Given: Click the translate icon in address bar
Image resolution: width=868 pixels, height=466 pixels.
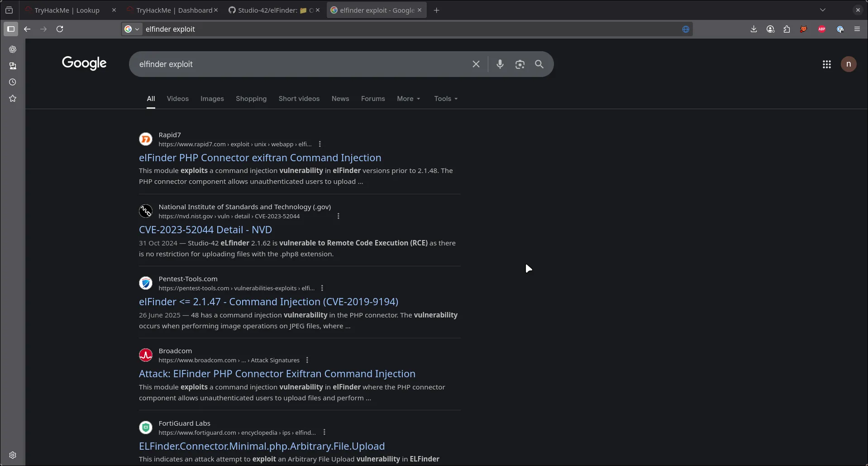Looking at the screenshot, I should (686, 29).
